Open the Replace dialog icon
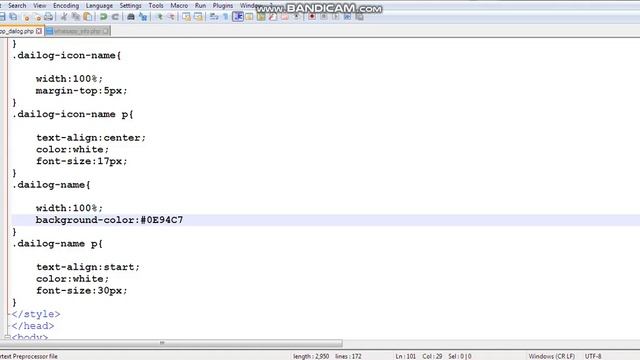The height and width of the screenshot is (360, 640). coord(142,17)
